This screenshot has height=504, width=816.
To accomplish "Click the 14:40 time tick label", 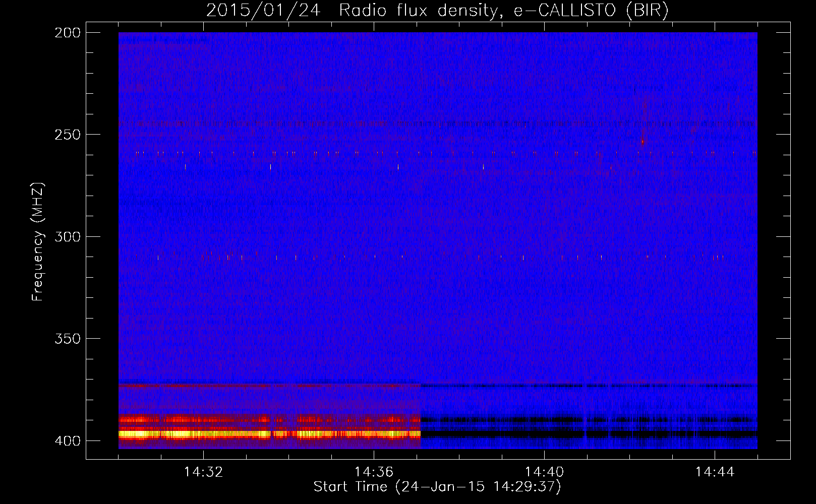I will click(x=544, y=472).
